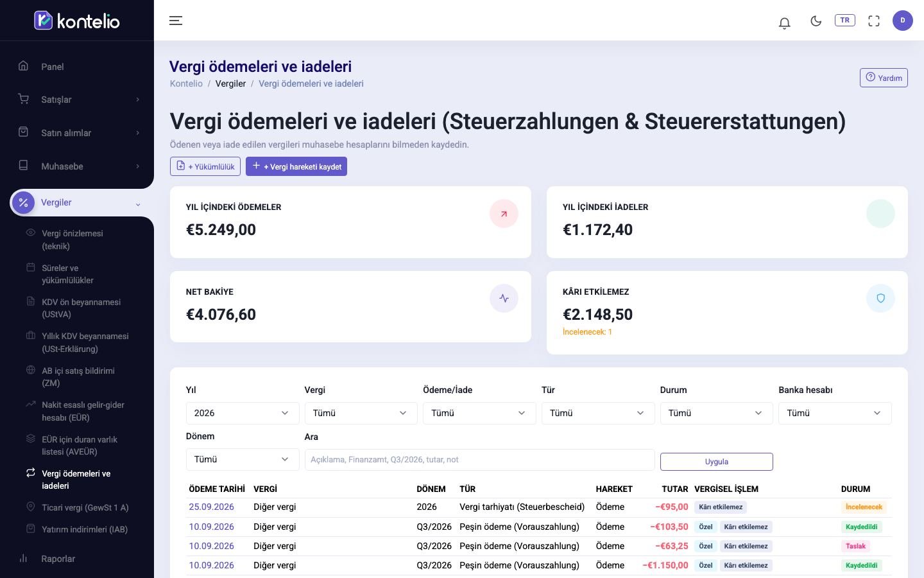This screenshot has width=924, height=578.
Task: Open the Yıl dropdown showing 2026
Action: point(243,413)
